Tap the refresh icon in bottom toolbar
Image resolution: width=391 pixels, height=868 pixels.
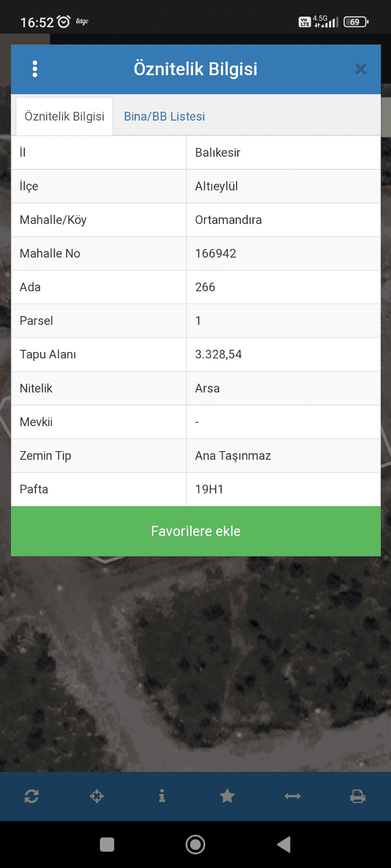32,796
